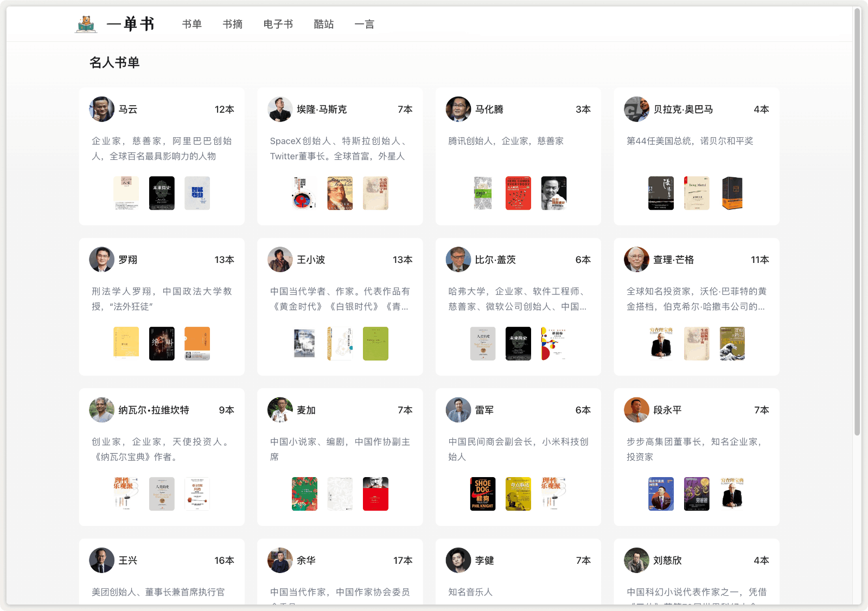Go to the 电子书 section
The image size is (868, 611).
click(x=278, y=24)
